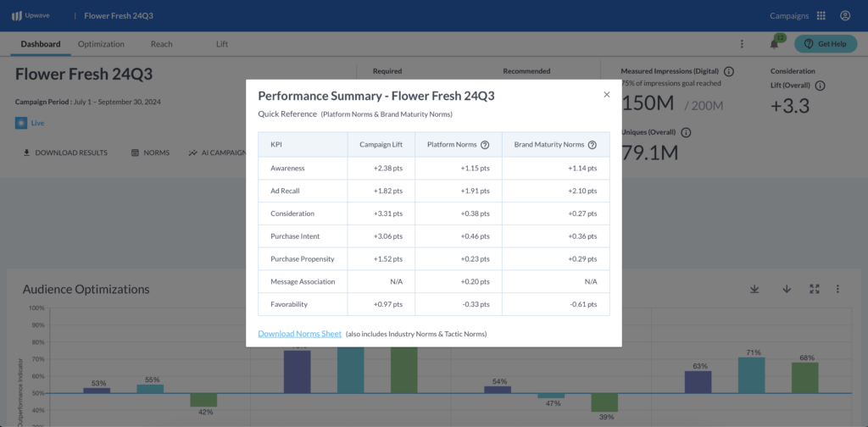Click the 68% green bar in chart
The height and width of the screenshot is (427, 868).
click(805, 379)
